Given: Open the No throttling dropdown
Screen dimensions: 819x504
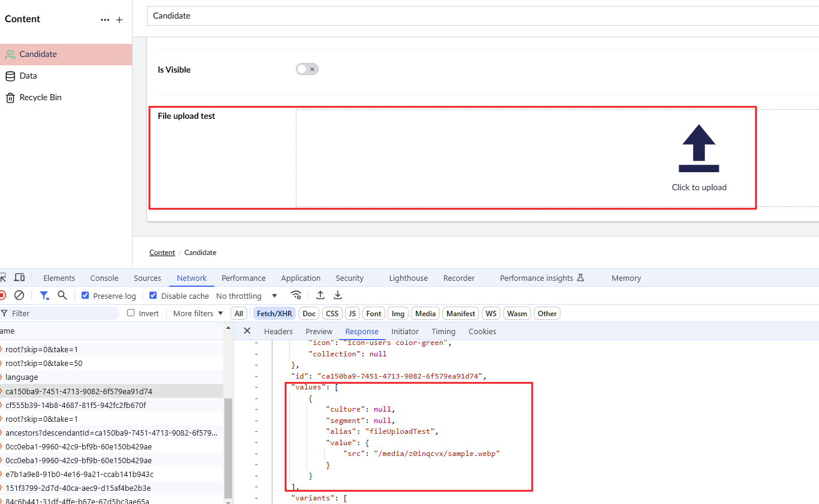Looking at the screenshot, I should point(247,296).
